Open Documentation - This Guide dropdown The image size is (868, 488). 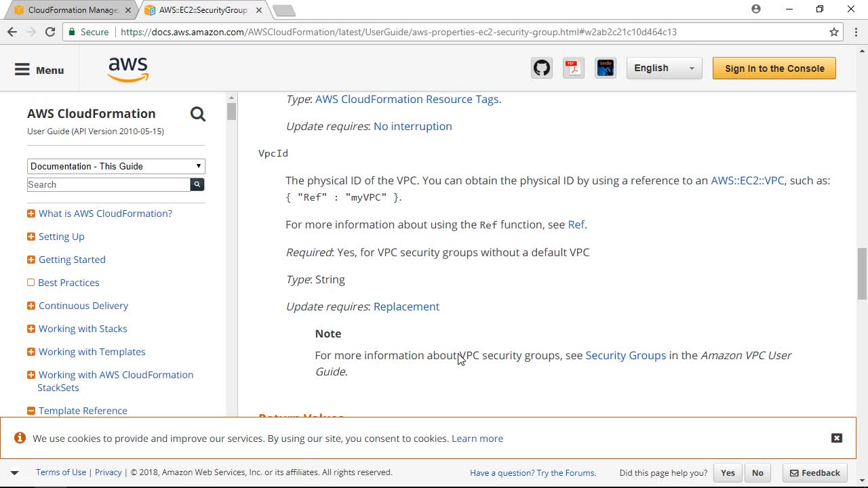[x=116, y=166]
